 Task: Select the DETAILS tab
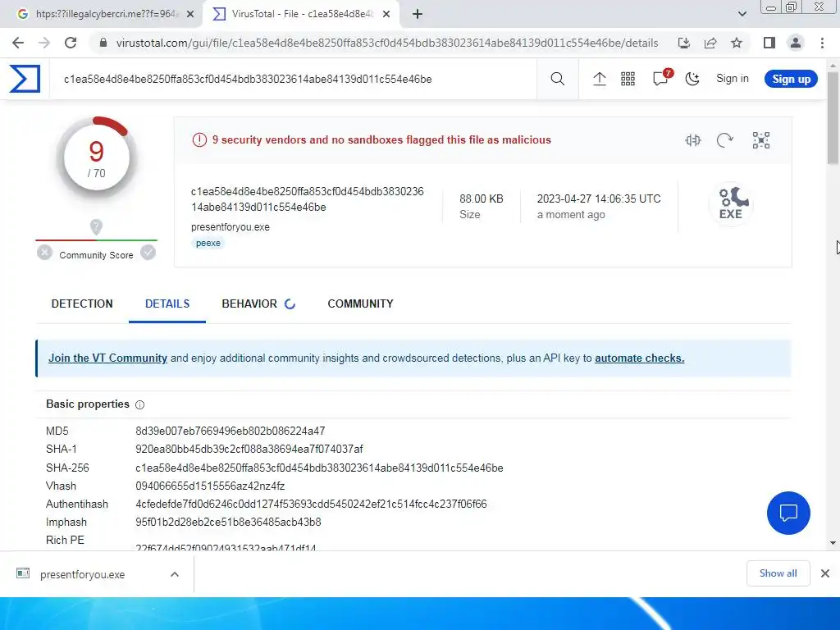point(167,304)
